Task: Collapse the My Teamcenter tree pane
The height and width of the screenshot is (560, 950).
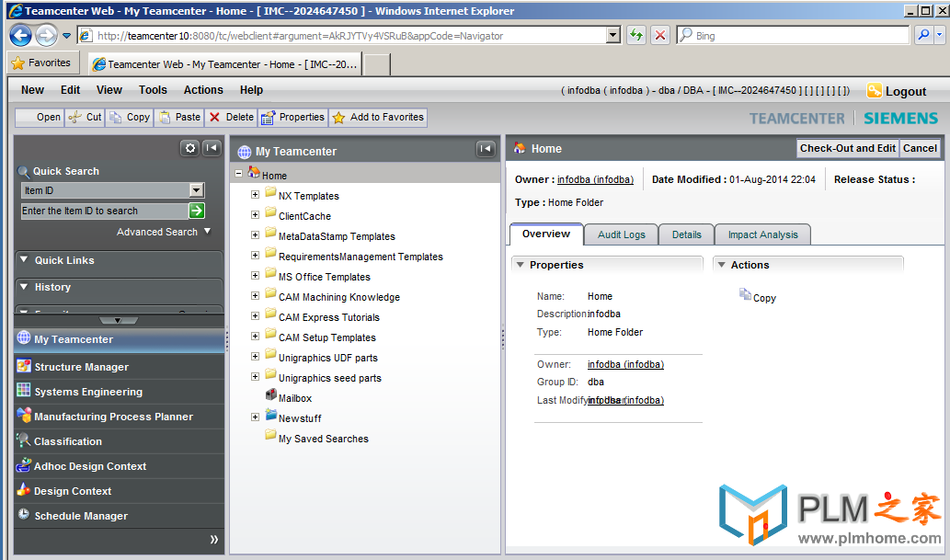Action: pos(486,148)
